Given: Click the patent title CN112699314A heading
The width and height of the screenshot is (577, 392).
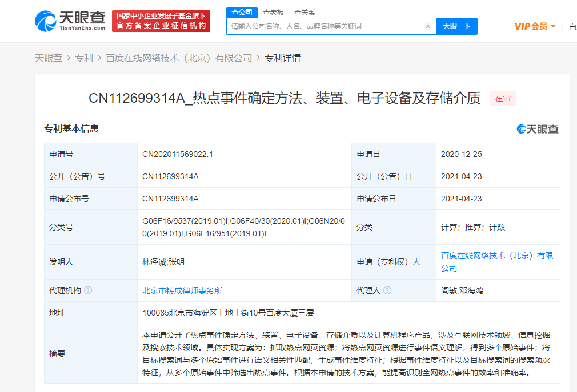Looking at the screenshot, I should tap(285, 98).
